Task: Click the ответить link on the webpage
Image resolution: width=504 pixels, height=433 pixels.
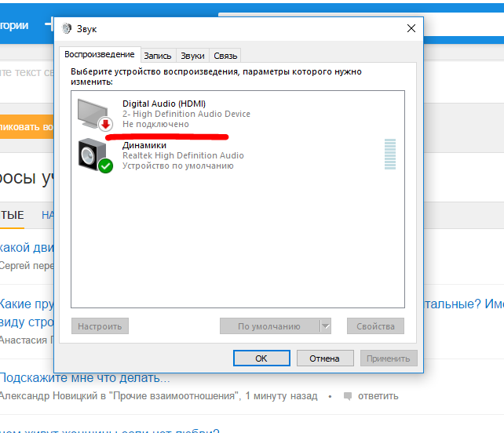Action: tap(378, 396)
